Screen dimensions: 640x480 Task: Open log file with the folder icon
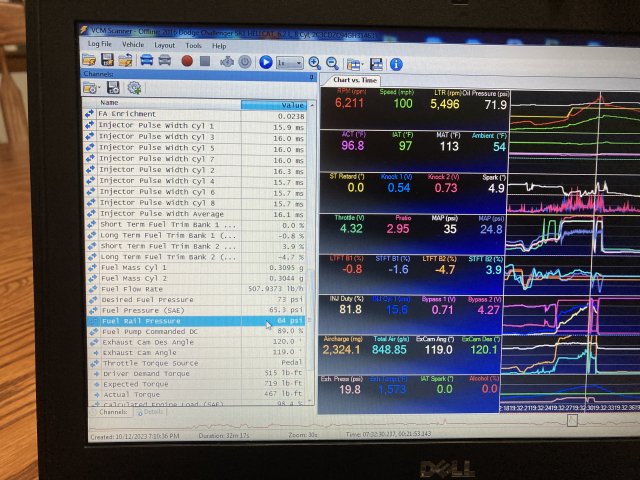pyautogui.click(x=89, y=61)
